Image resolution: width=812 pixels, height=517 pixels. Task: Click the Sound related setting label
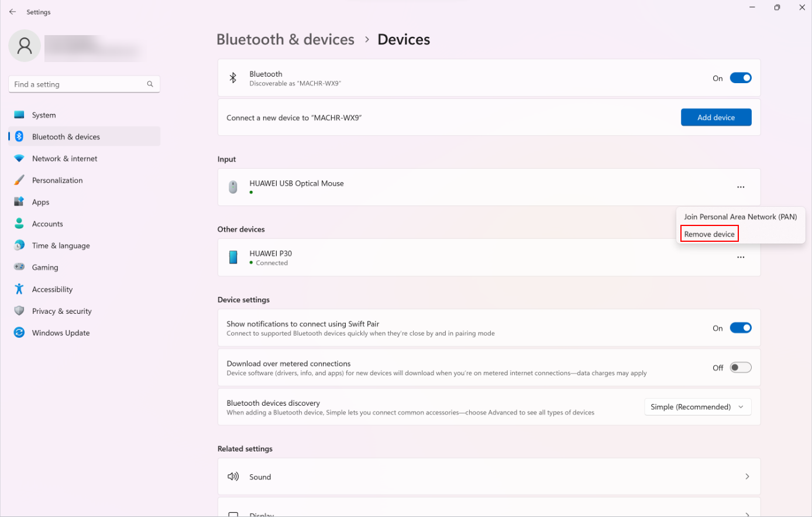[x=260, y=477]
